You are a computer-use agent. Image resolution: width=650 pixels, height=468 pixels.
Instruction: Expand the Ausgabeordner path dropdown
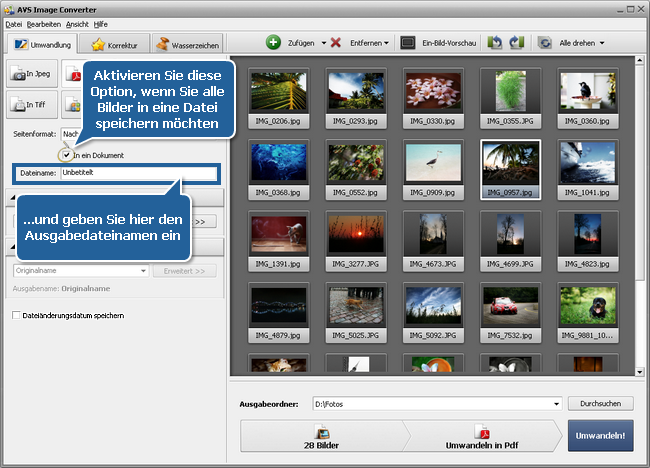point(556,404)
